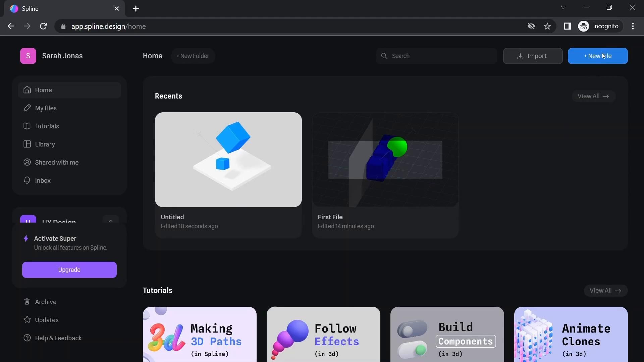
Task: Open the Untitled file thumbnail
Action: coord(228,160)
